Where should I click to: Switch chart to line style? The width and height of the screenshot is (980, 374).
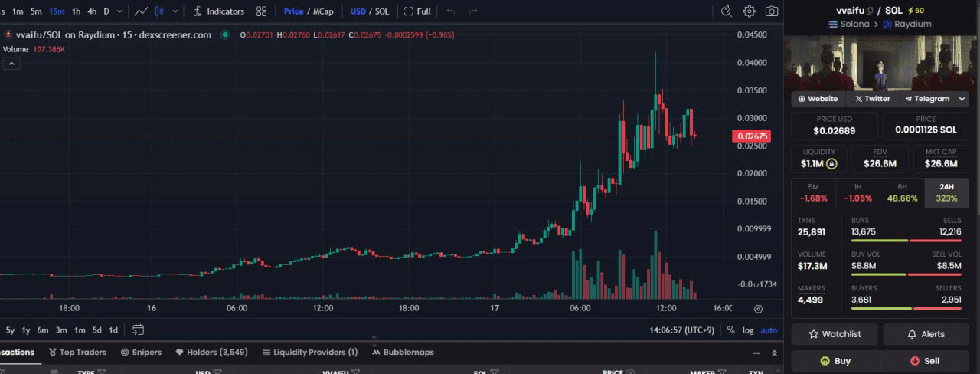point(141,11)
